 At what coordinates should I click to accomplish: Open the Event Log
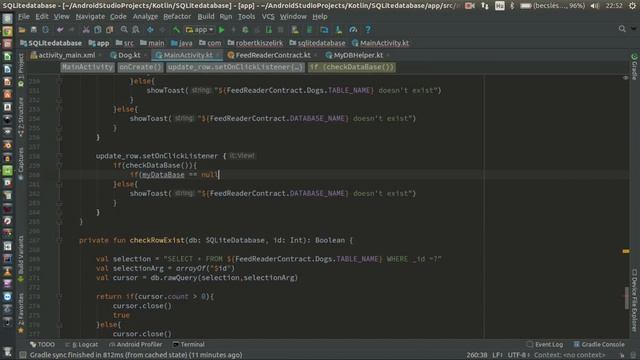545,344
